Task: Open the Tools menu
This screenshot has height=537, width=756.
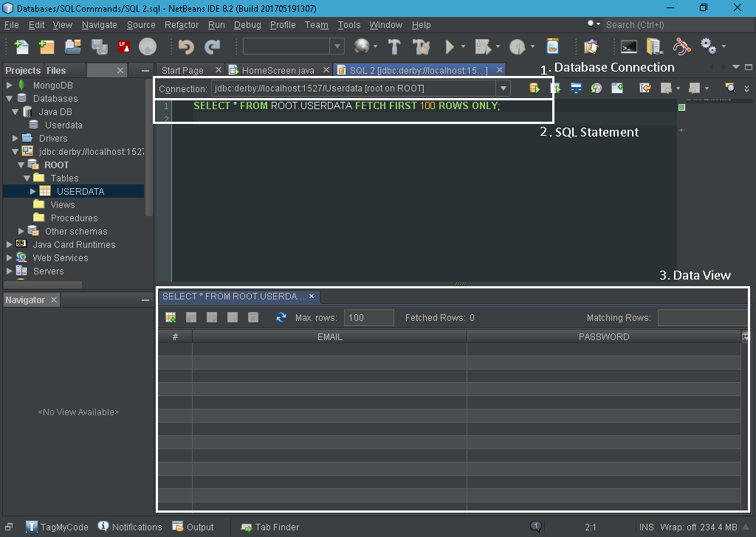Action: (x=348, y=25)
